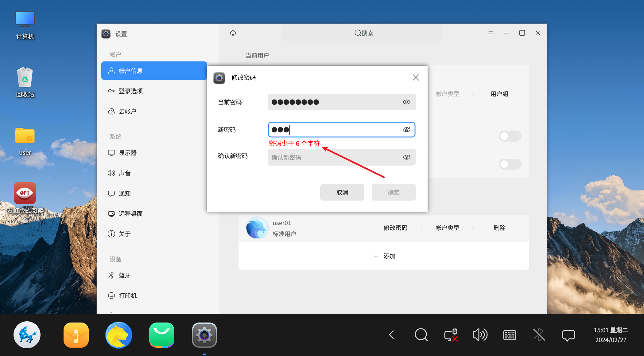
Task: Click the 取消 button
Action: 342,192
